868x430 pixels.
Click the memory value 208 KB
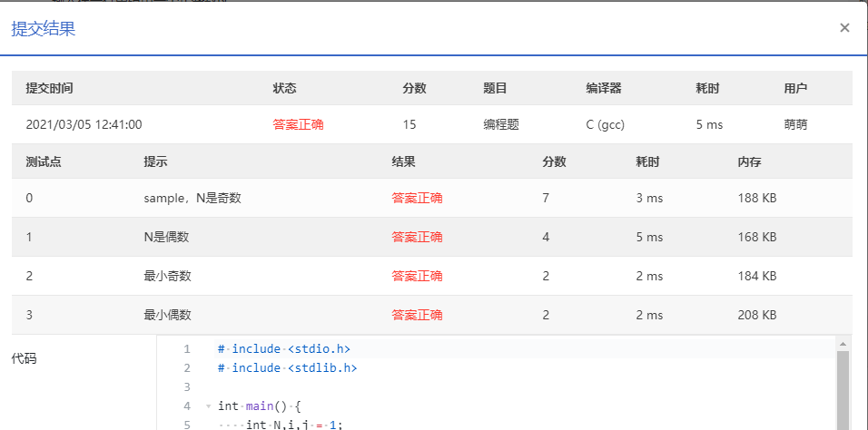[x=757, y=315]
